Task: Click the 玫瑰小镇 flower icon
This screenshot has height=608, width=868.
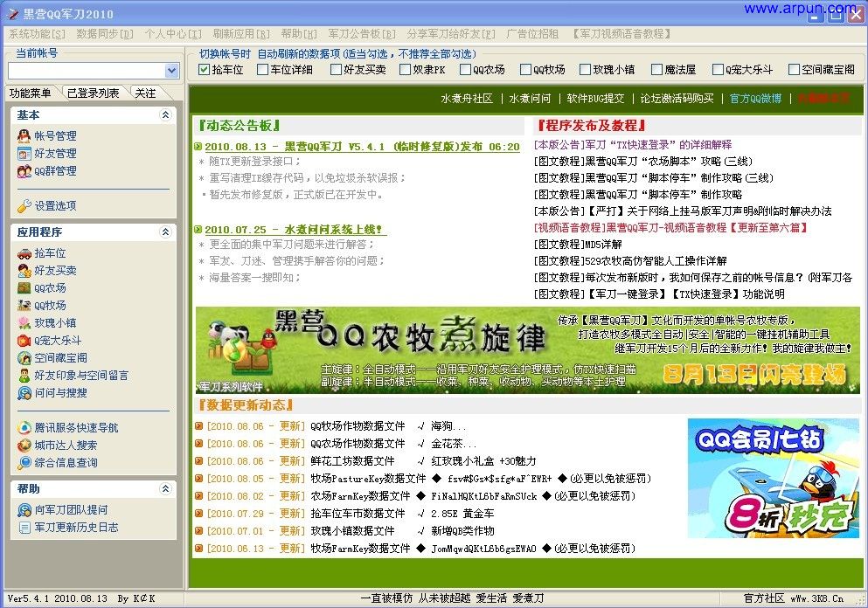Action: (24, 322)
